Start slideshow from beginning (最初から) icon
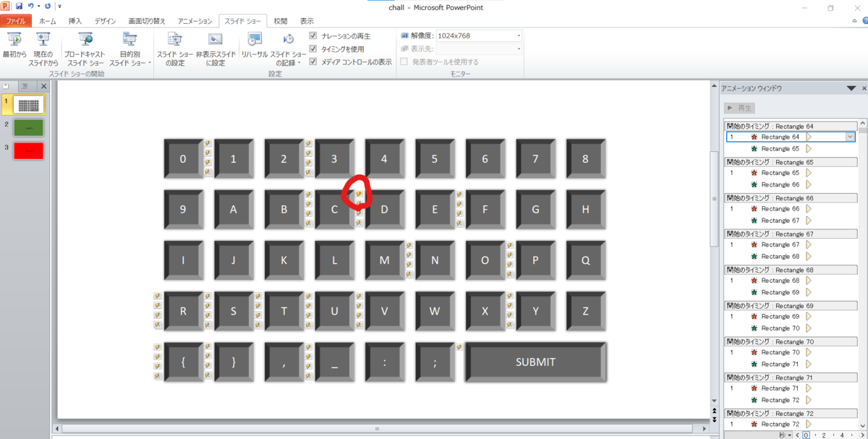The width and height of the screenshot is (868, 439). tap(14, 39)
